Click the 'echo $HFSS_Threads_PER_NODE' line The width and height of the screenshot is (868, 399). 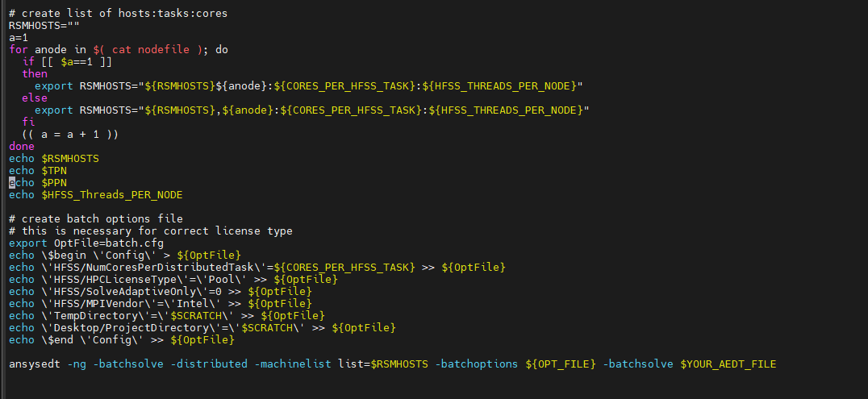coord(95,194)
